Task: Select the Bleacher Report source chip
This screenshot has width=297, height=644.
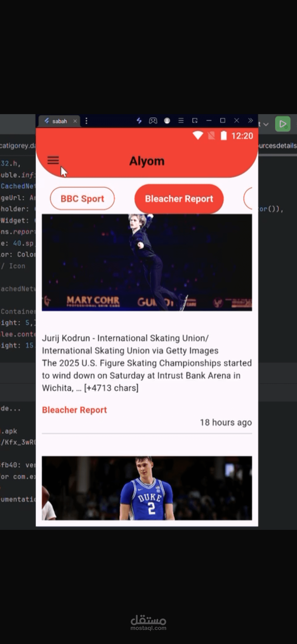Action: (179, 199)
